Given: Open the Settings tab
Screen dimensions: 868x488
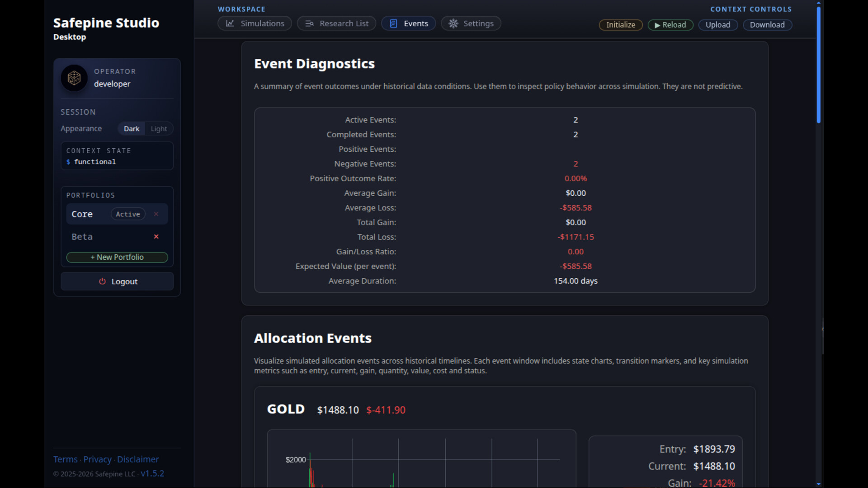Looking at the screenshot, I should tap(471, 23).
